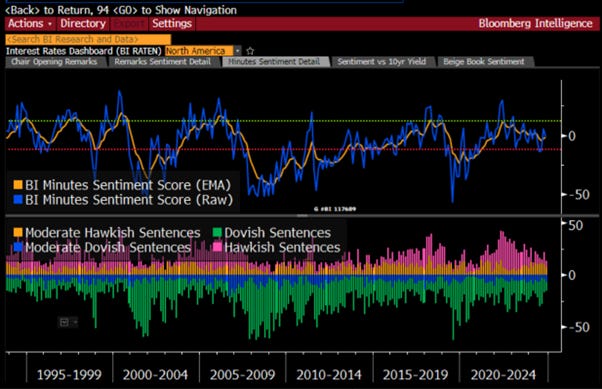Screen dimensions: 602x389
Task: Click BI Minutes Sentiment Score (Raw) label
Action: click(x=129, y=200)
